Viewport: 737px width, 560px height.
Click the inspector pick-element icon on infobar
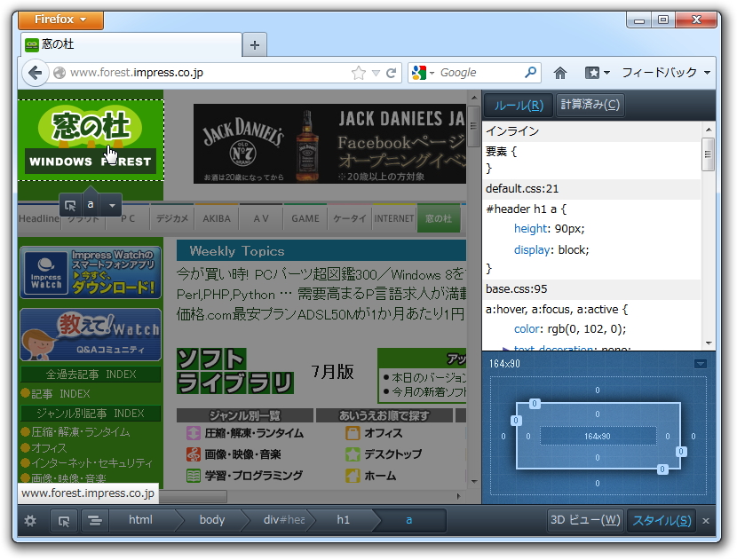click(x=69, y=205)
